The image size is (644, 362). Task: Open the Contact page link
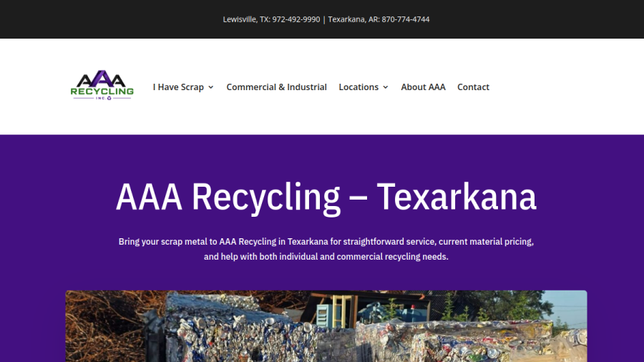pos(473,87)
